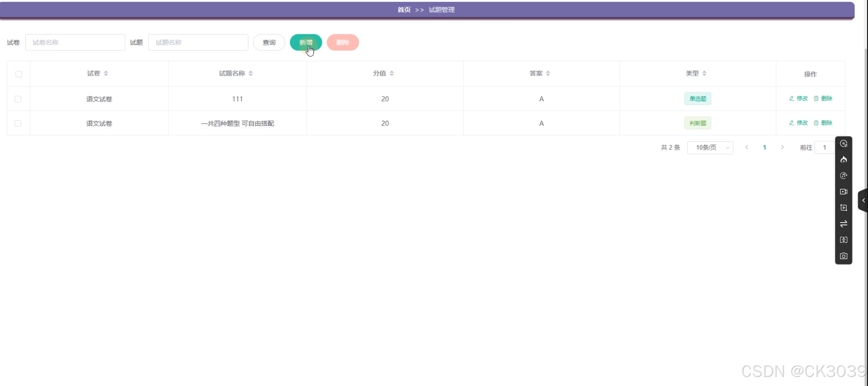Check the select-all header checkbox

(19, 74)
